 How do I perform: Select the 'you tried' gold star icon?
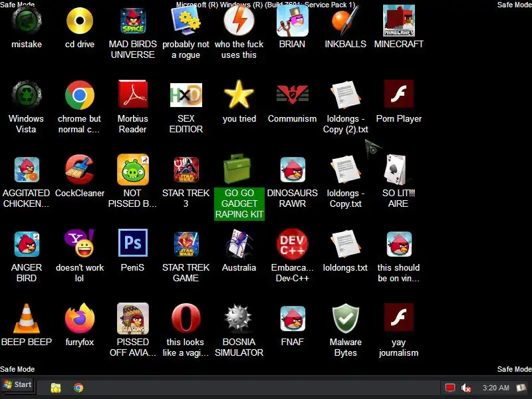(x=239, y=94)
